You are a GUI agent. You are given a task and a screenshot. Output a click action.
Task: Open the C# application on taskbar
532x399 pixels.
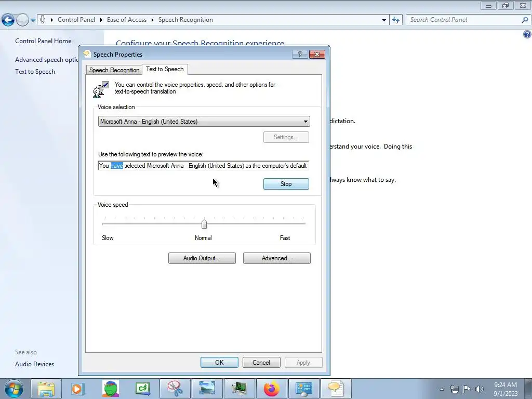click(x=143, y=389)
